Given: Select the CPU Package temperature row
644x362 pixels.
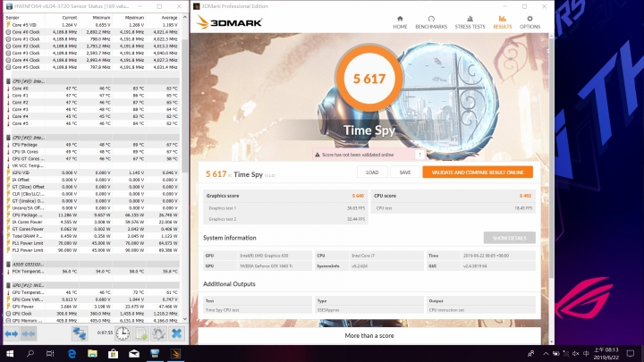Looking at the screenshot, I should click(x=92, y=145).
